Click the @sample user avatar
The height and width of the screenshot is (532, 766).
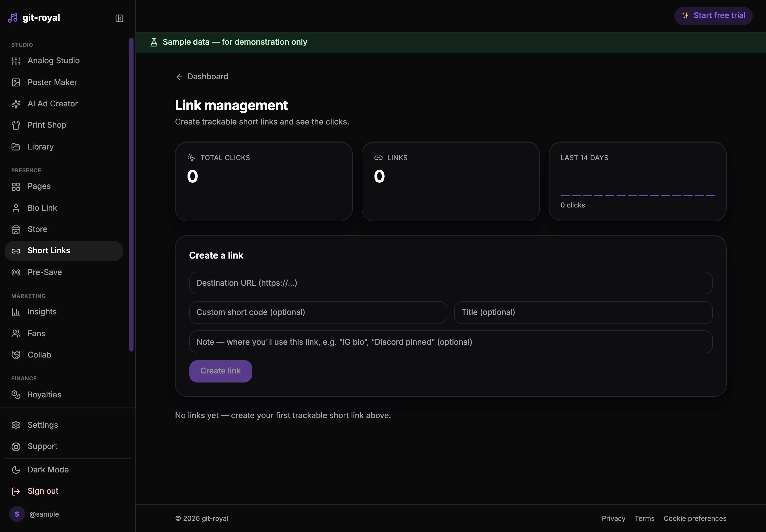17,514
